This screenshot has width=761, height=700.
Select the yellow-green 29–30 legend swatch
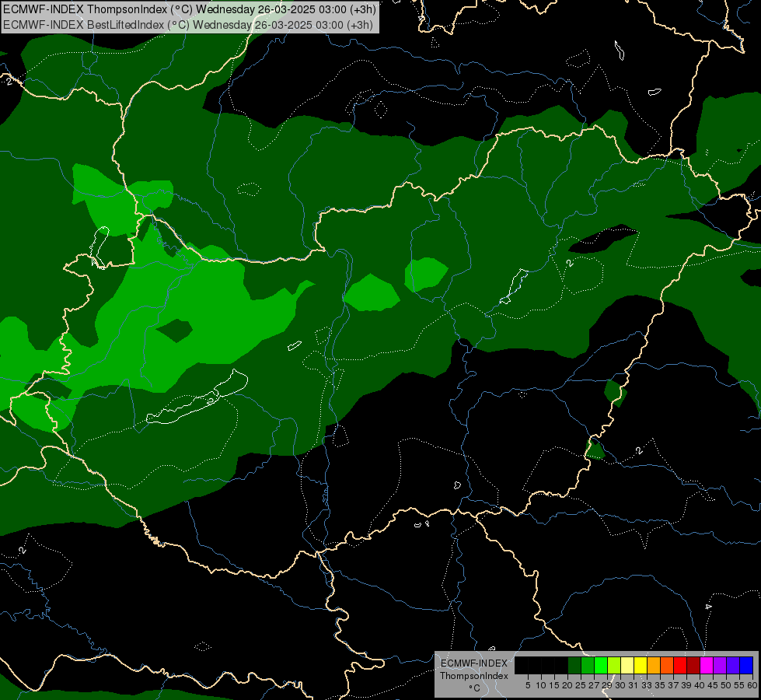614,665
